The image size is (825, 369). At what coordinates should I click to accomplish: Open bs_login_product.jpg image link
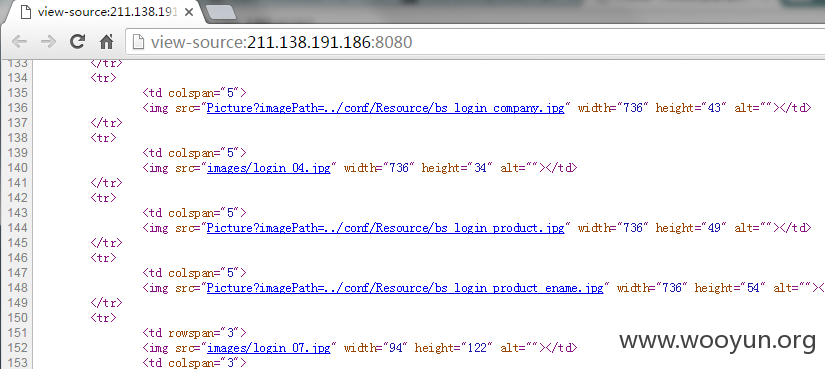(x=386, y=228)
